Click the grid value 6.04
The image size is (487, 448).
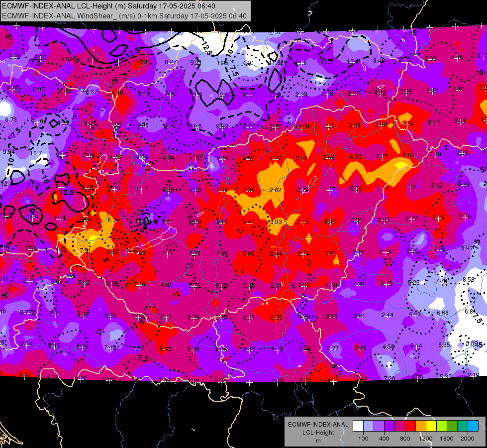[x=113, y=220]
